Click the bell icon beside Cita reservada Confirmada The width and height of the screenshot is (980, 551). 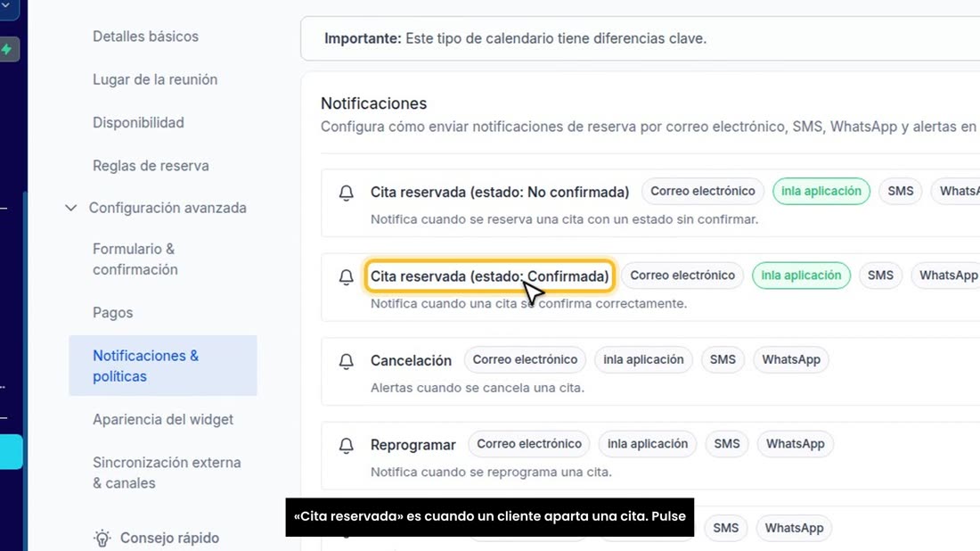pyautogui.click(x=347, y=277)
